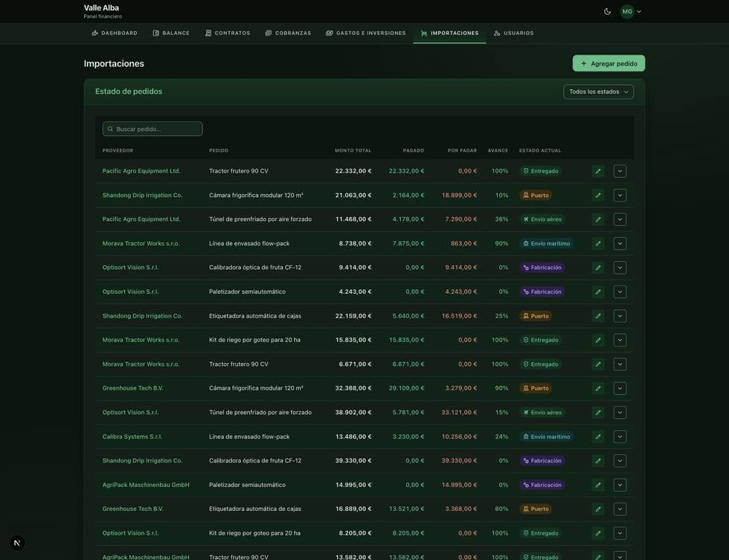Go to the Dashboard tab
This screenshot has width=729, height=560.
click(x=115, y=33)
